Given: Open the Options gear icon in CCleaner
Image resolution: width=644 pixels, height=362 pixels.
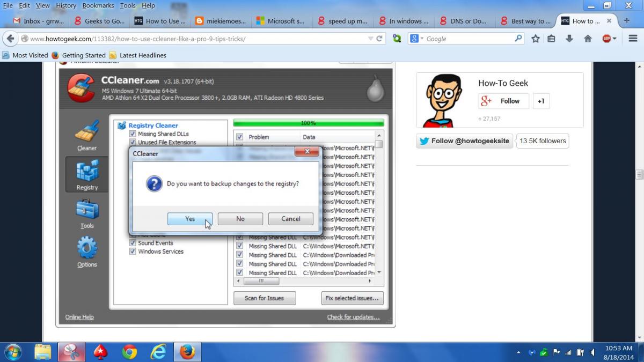Looking at the screenshot, I should [x=87, y=248].
